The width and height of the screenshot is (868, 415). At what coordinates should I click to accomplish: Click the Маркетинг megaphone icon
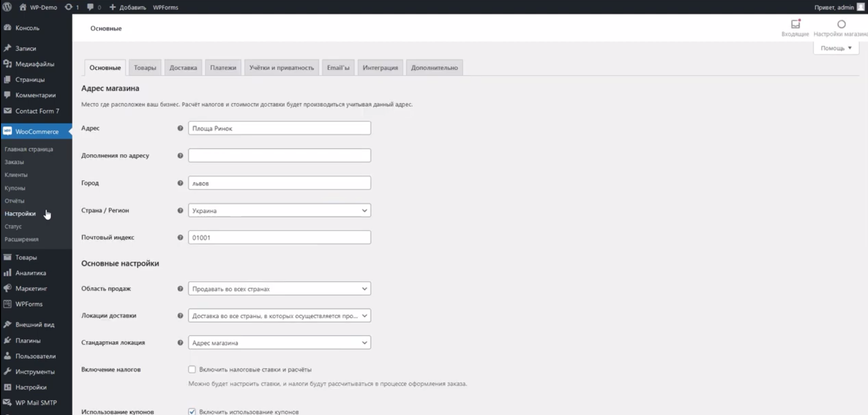tap(8, 288)
